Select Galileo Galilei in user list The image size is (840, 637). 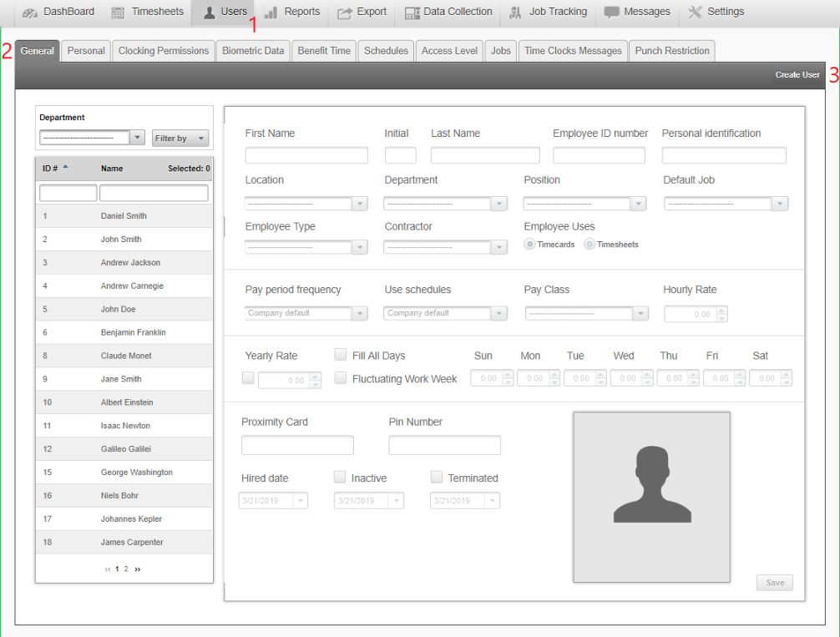point(124,449)
